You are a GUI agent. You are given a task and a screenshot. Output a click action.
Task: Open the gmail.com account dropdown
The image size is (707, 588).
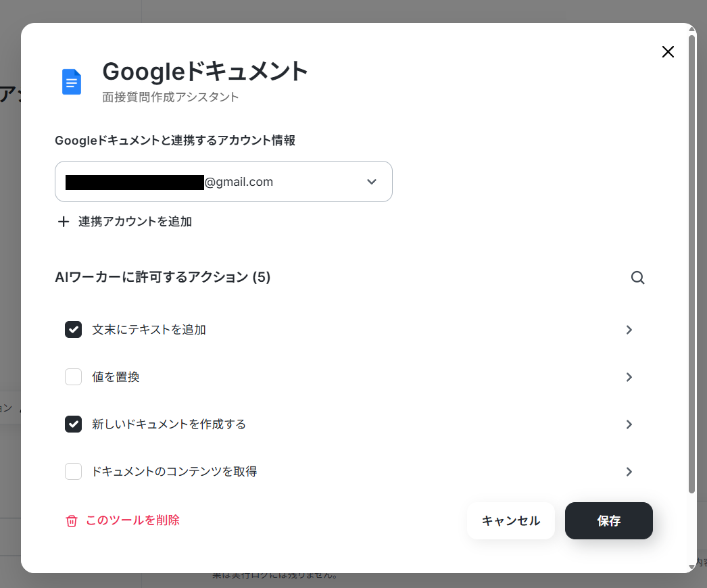point(224,181)
